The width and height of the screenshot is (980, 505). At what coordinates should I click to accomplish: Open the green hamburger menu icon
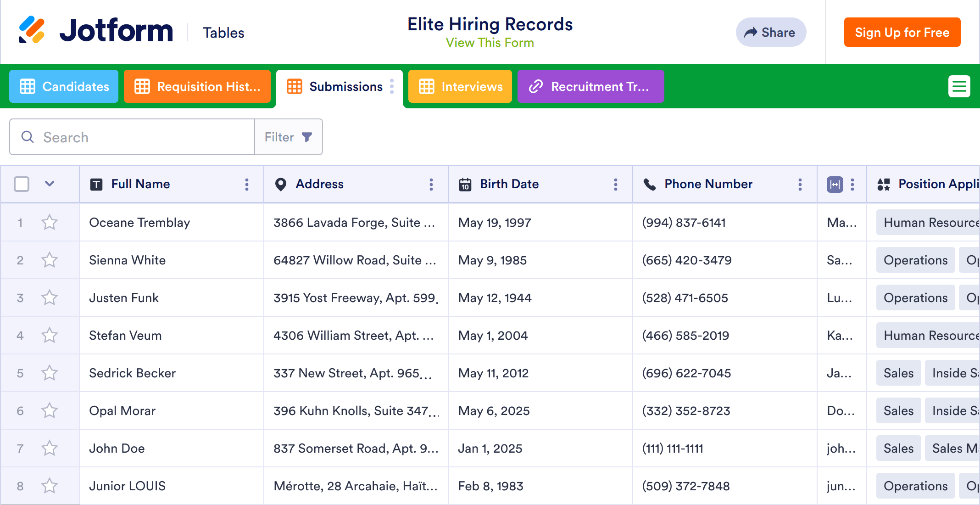click(x=959, y=86)
